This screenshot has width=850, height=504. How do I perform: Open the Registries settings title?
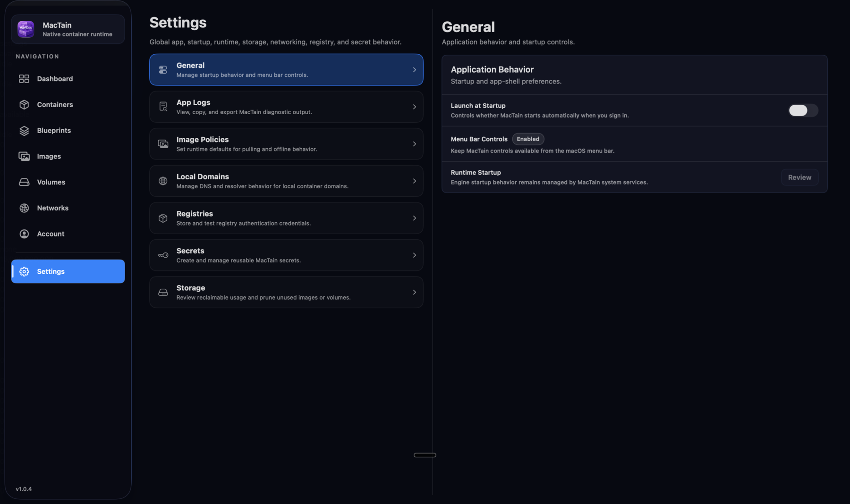pyautogui.click(x=195, y=214)
